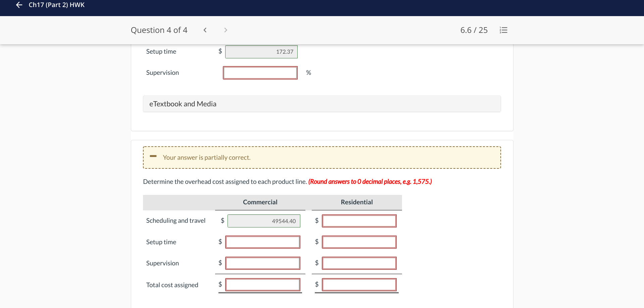Select the Setup time 172.37 field
644x308 pixels.
point(261,52)
